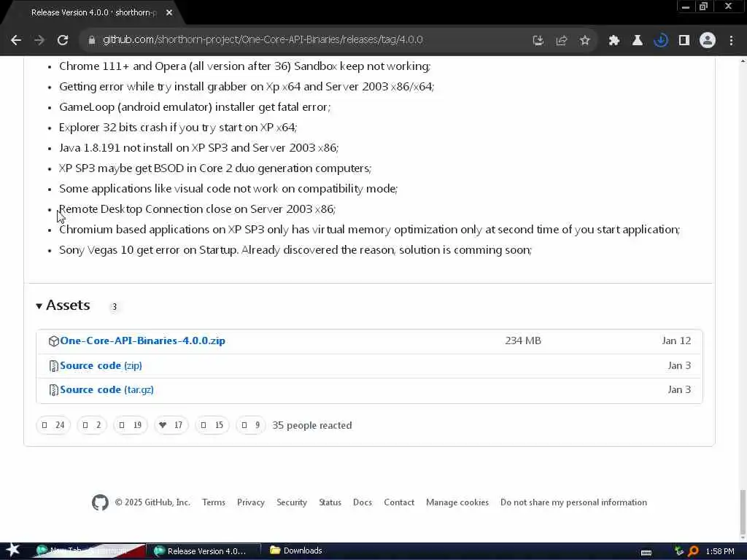
Task: Click the 'Explorer 32 bits crash' bullet
Action: [x=178, y=128]
